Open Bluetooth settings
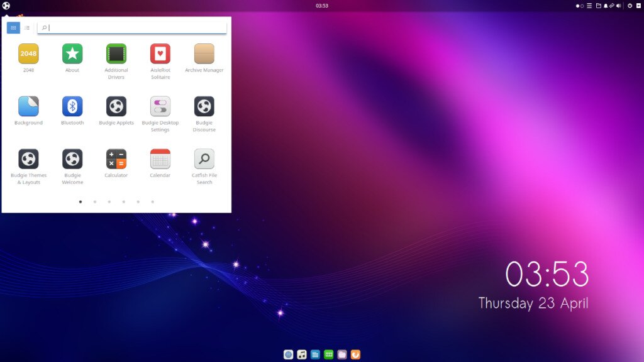The width and height of the screenshot is (644, 362). point(72,107)
